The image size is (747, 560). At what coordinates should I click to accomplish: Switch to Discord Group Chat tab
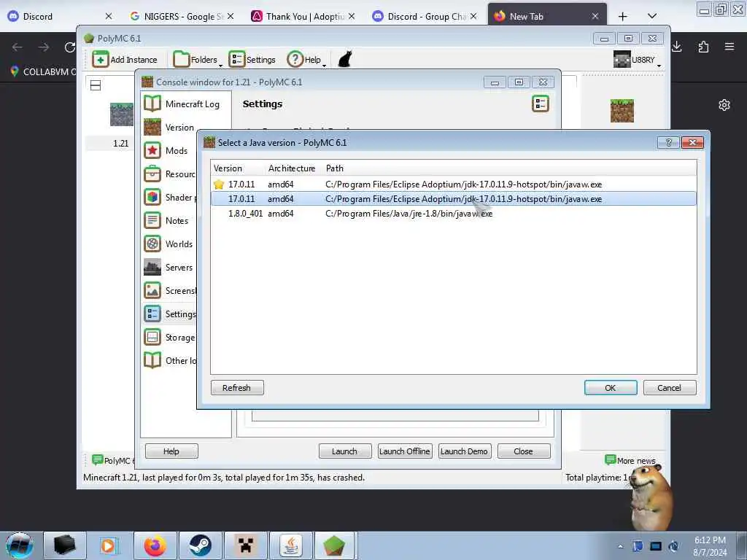coord(425,16)
